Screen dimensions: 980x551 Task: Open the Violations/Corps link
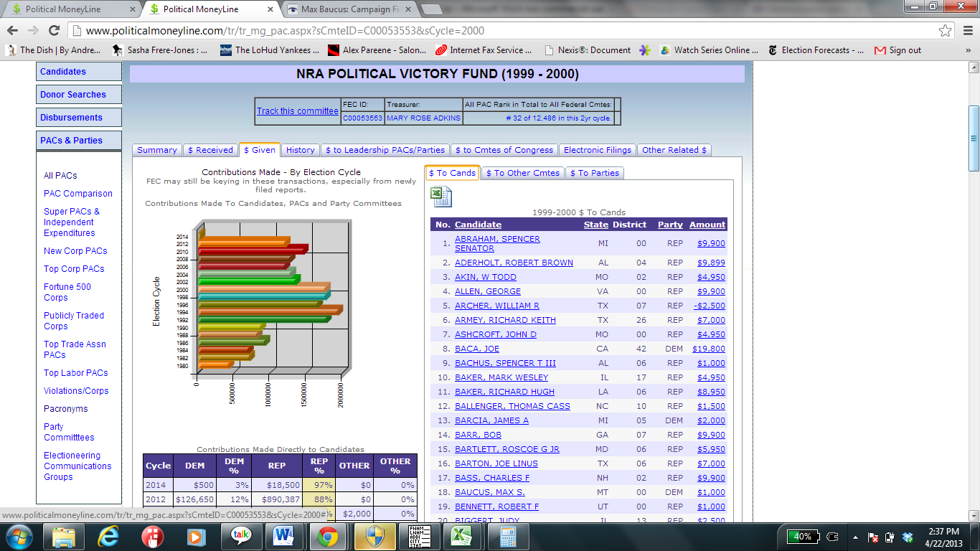pyautogui.click(x=76, y=391)
